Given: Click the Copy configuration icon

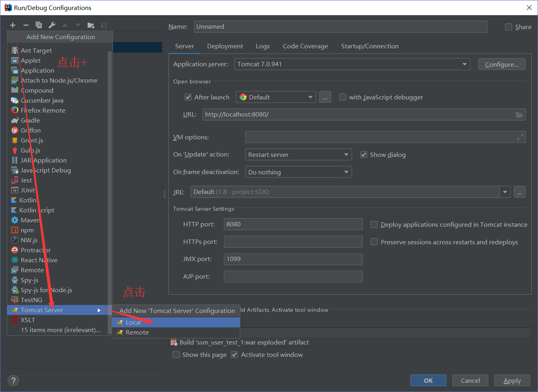Looking at the screenshot, I should click(39, 25).
